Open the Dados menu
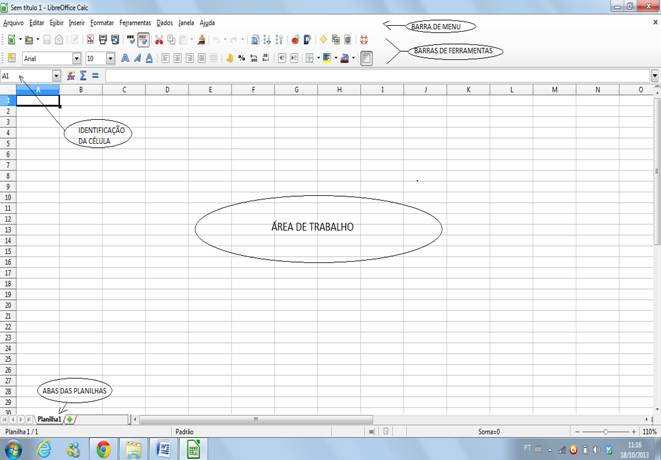The height and width of the screenshot is (460, 661). [x=164, y=22]
